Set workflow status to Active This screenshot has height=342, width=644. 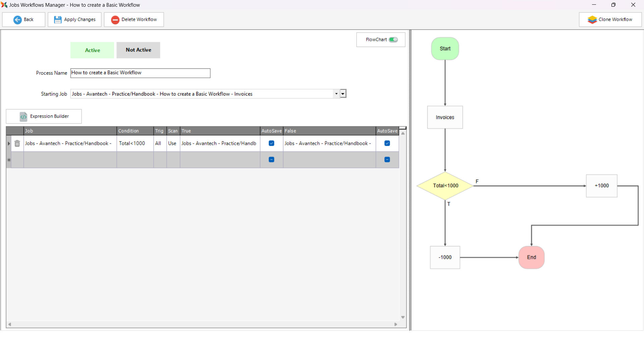(92, 50)
